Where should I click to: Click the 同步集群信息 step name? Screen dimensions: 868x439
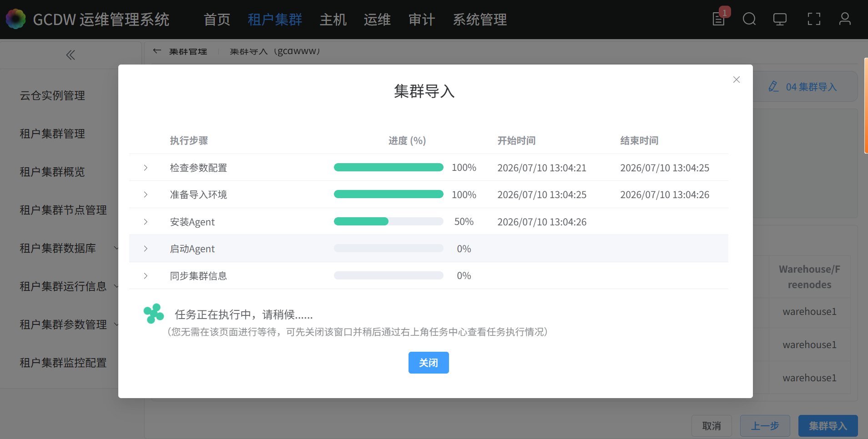click(198, 276)
